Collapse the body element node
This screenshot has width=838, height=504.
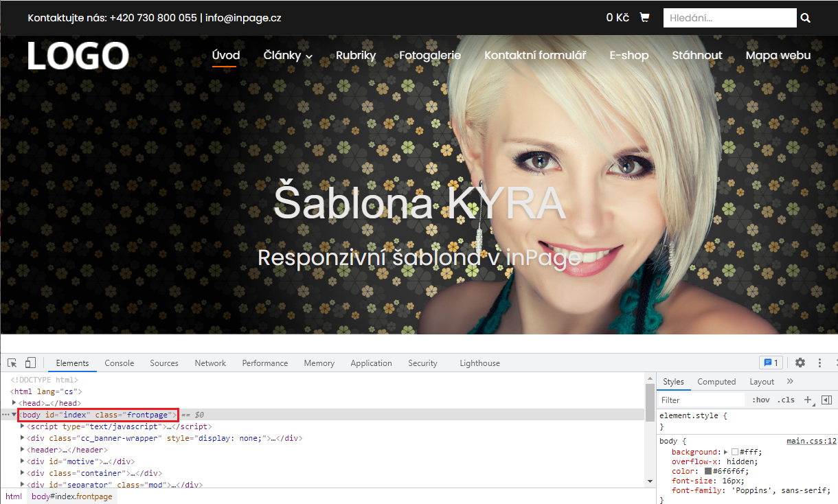(14, 415)
